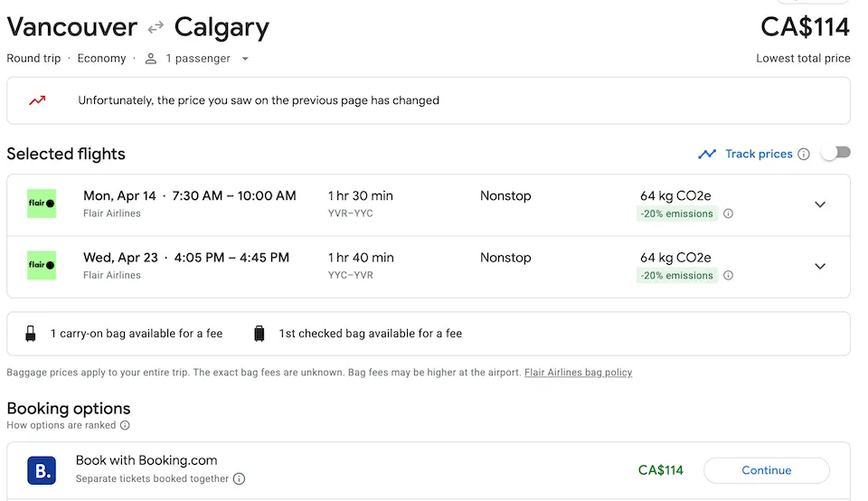Expand the Wed, Apr 23 flight details
The image size is (868, 501).
pos(820,266)
